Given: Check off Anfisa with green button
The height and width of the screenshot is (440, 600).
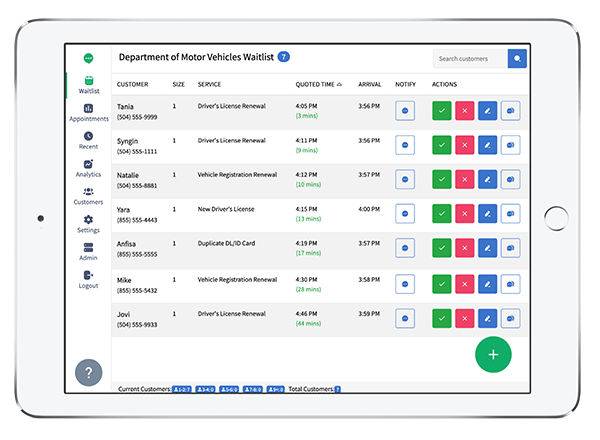Looking at the screenshot, I should click(442, 248).
